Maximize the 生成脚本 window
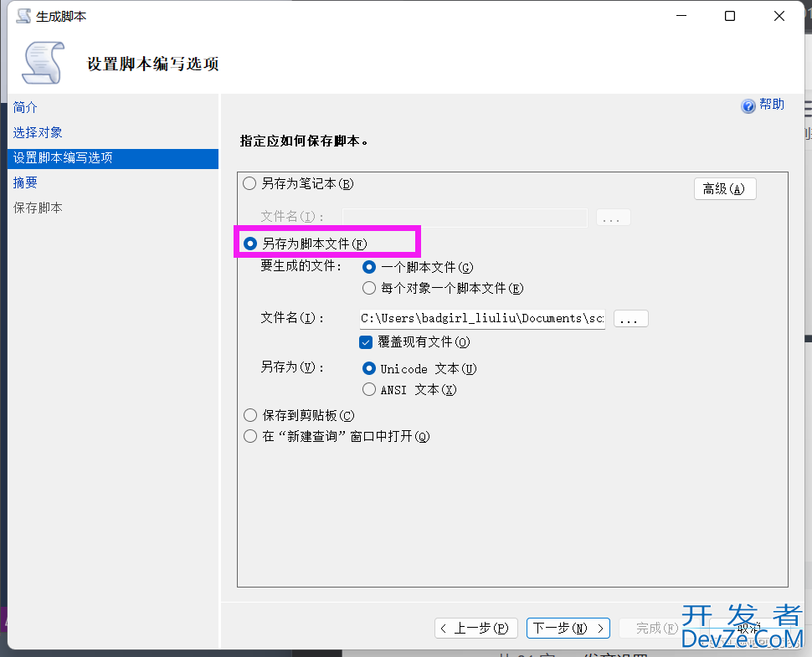The width and height of the screenshot is (812, 657). [730, 16]
